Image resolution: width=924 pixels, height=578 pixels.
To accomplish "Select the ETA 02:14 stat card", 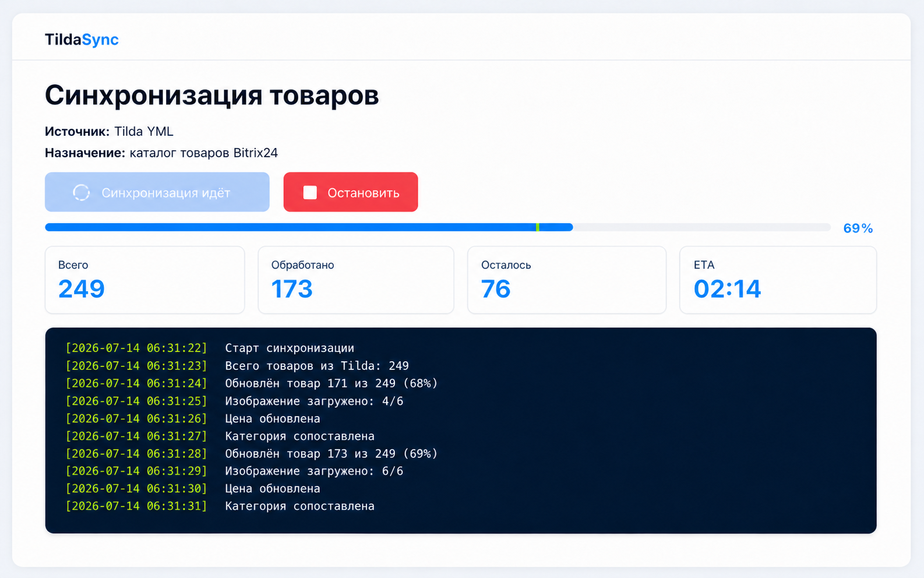I will point(778,280).
